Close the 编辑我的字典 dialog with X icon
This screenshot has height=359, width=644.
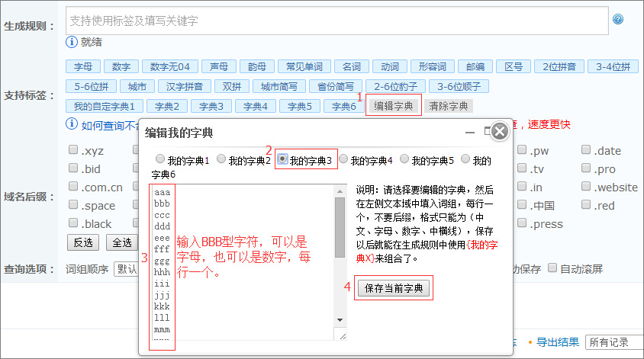click(499, 131)
